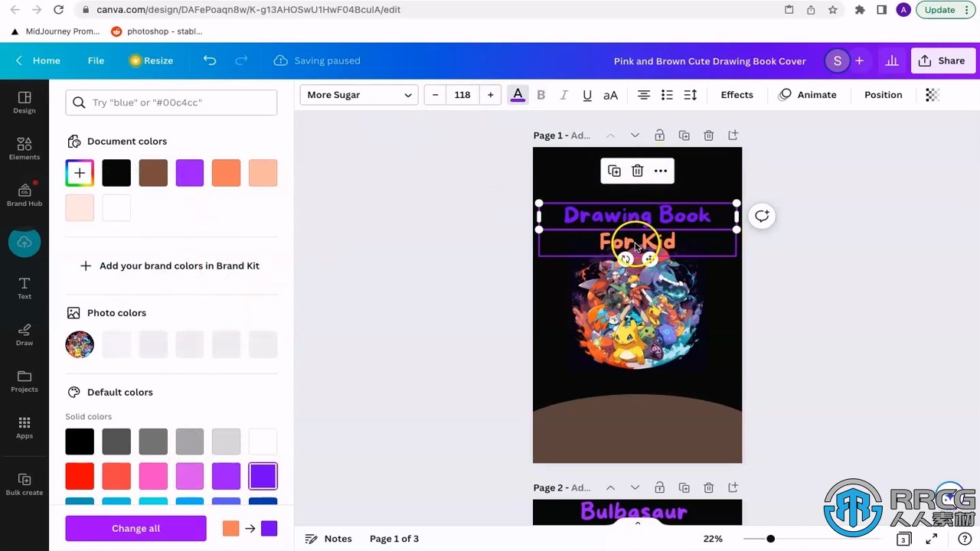Change text alignment

644,95
